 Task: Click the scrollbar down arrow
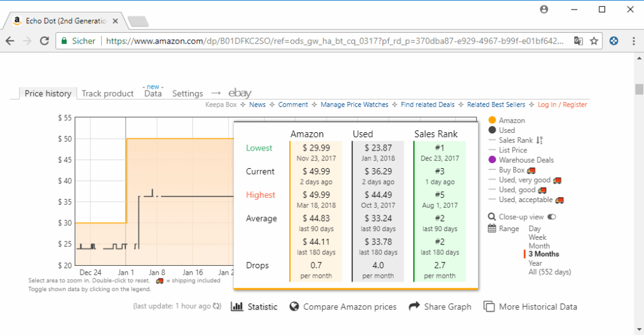[x=640, y=329]
